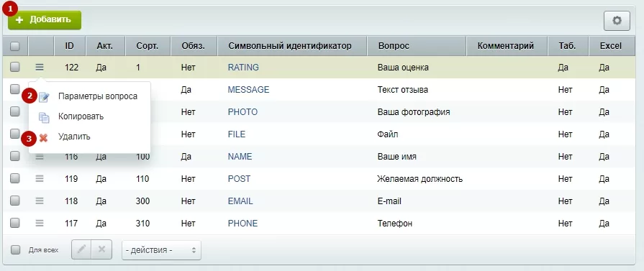Sort by the Обяз. column header
The height and width of the screenshot is (271, 644).
[x=193, y=46]
